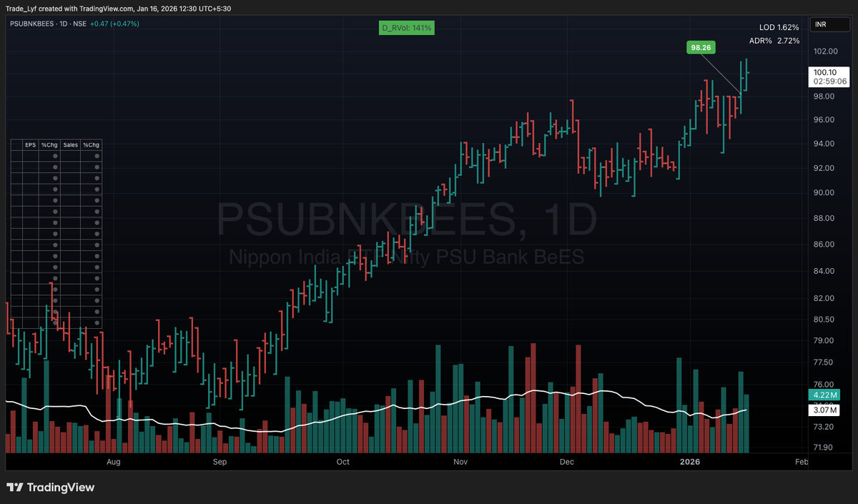This screenshot has width=858, height=504.
Task: Click the 3.07M volume average label
Action: 825,410
